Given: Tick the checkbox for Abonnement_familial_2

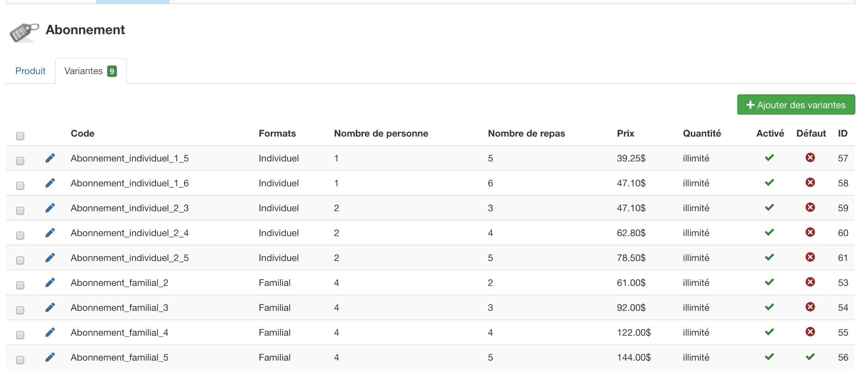Looking at the screenshot, I should pyautogui.click(x=20, y=285).
